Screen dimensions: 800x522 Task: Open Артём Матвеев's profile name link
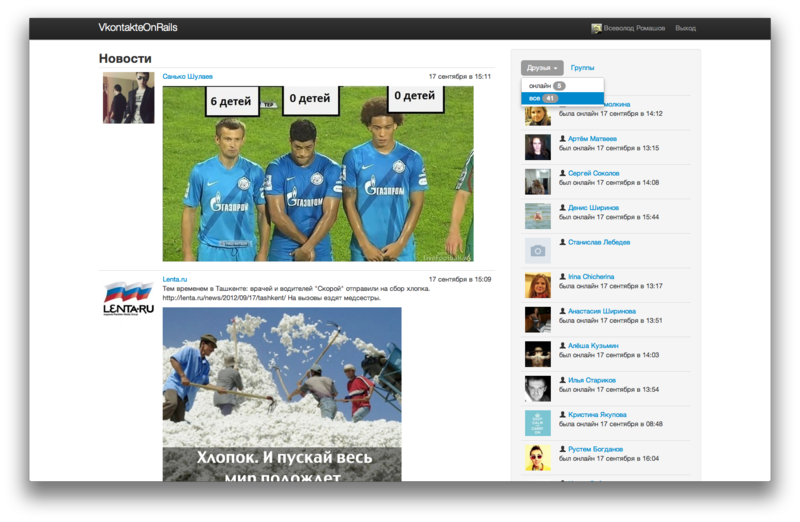(x=592, y=138)
